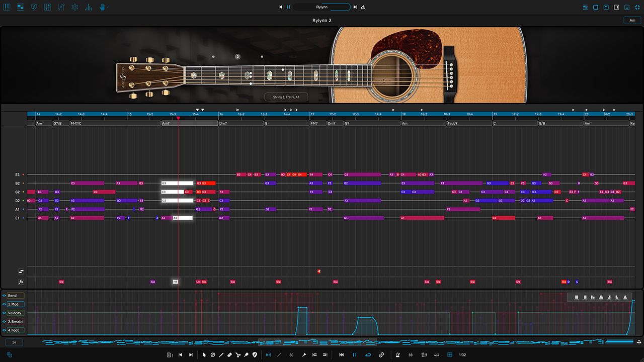The width and height of the screenshot is (644, 362).
Task: Click the tempo value 88
Action: pyautogui.click(x=411, y=355)
